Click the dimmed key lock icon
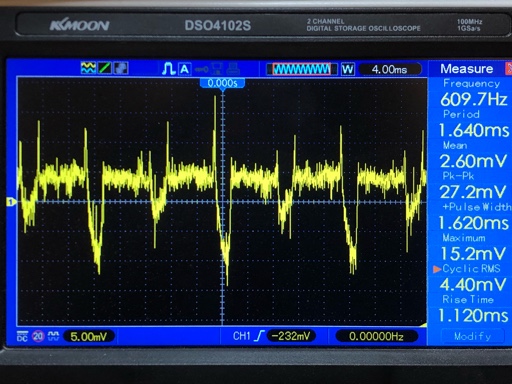 201,69
